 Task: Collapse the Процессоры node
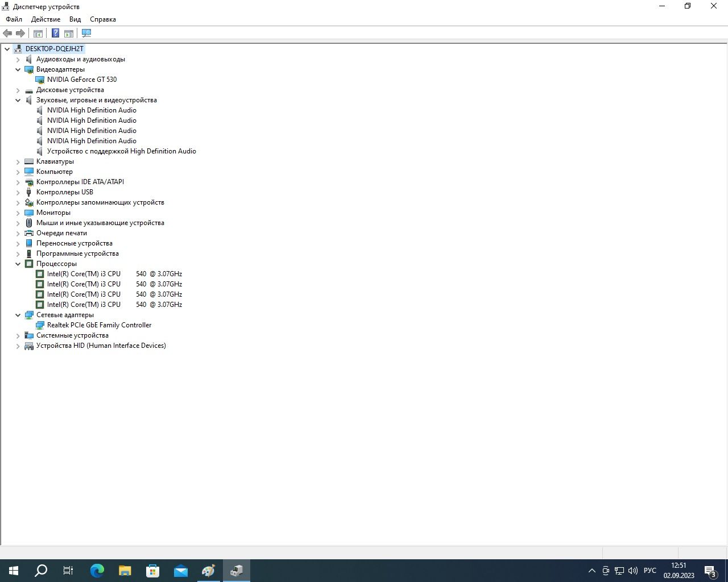click(18, 264)
